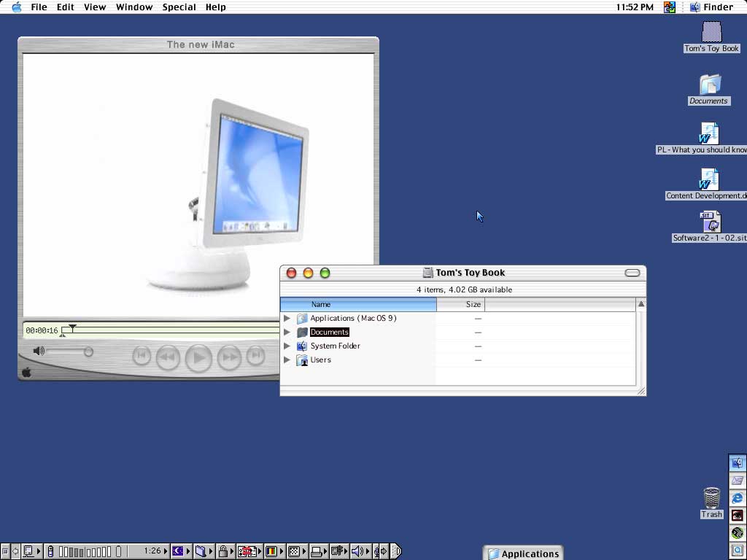
Task: Select the PL - What you should know document
Action: tap(709, 133)
